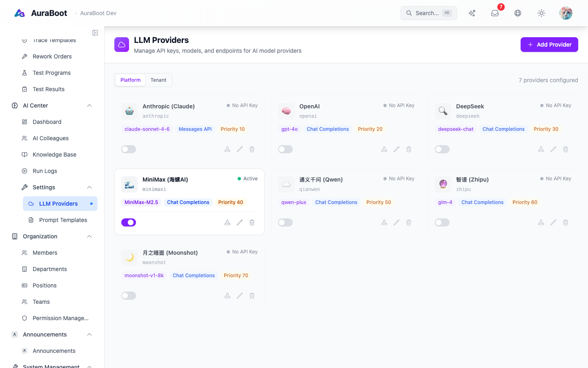Edit the MiniMax provider
This screenshot has width=588, height=368.
(240, 222)
